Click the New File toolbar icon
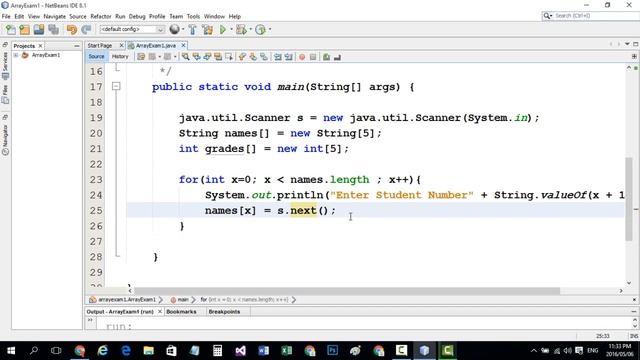The image size is (640, 360). click(x=11, y=29)
